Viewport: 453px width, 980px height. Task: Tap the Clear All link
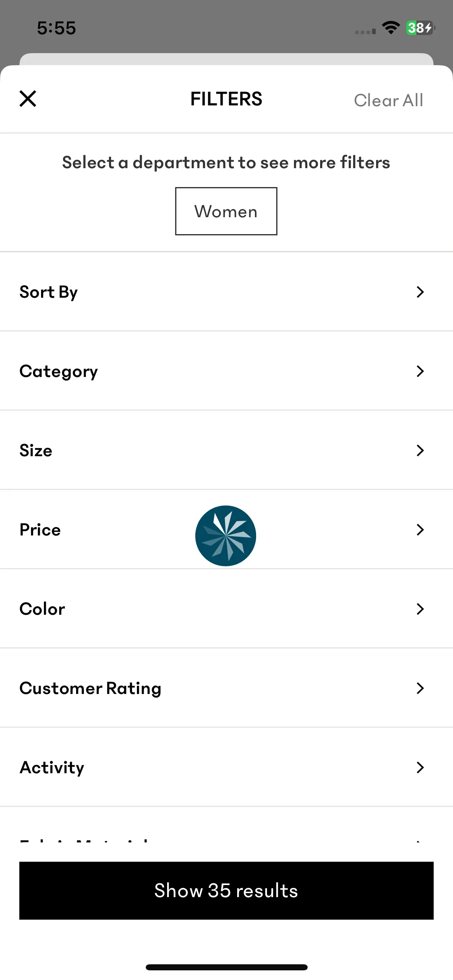[388, 100]
